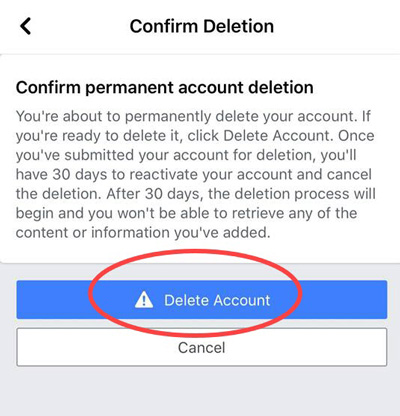This screenshot has width=400, height=416.
Task: Click the white header bar beside the title
Action: [337, 26]
